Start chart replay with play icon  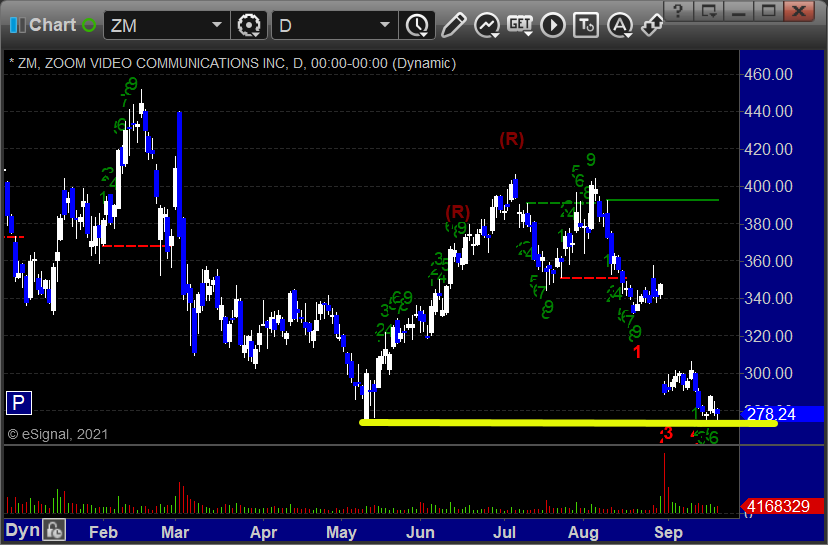(x=553, y=25)
